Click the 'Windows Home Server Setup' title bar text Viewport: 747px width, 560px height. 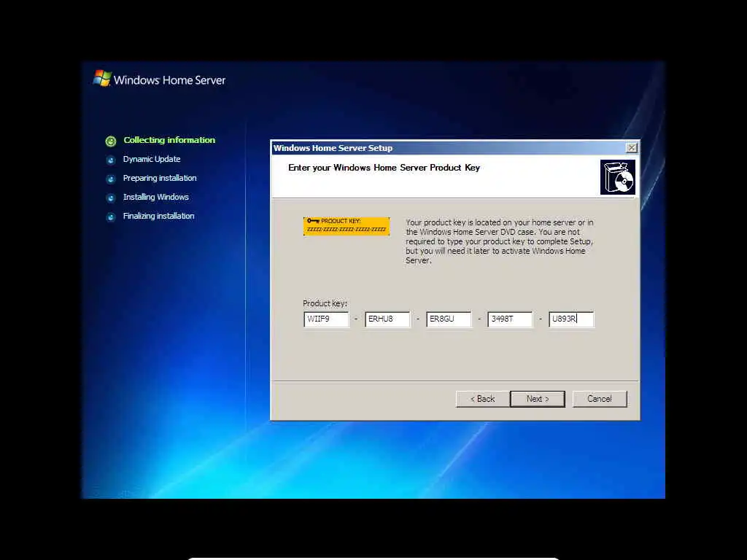tap(333, 148)
